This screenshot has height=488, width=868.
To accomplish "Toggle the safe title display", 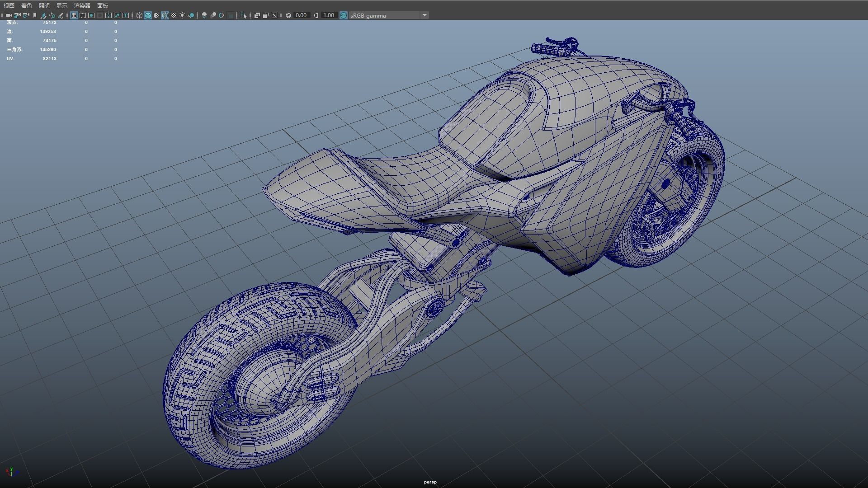I will pos(126,15).
